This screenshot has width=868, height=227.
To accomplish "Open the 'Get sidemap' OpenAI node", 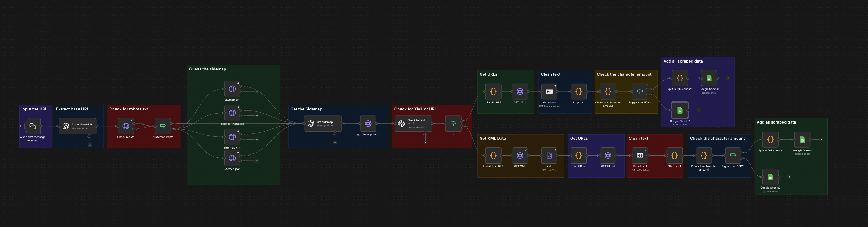I will click(x=323, y=124).
